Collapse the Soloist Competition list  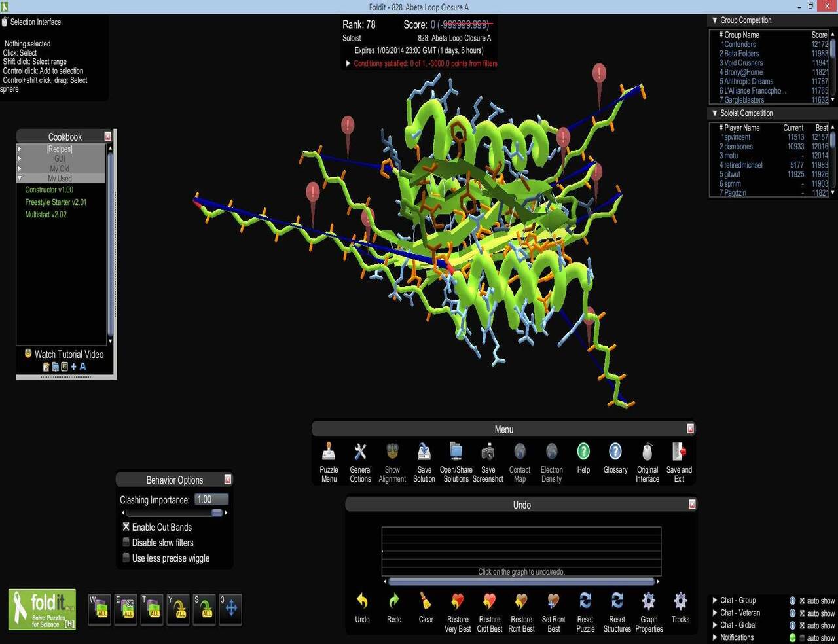click(x=715, y=113)
